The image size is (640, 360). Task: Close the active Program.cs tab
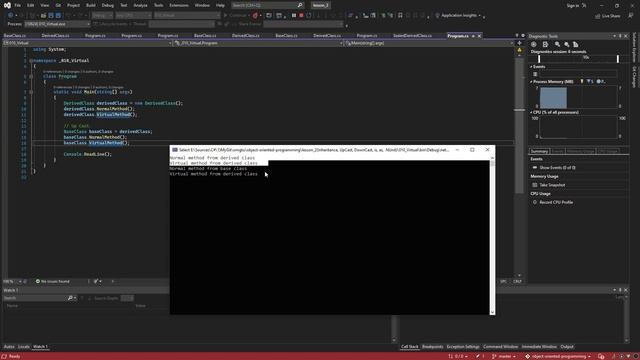(480, 36)
